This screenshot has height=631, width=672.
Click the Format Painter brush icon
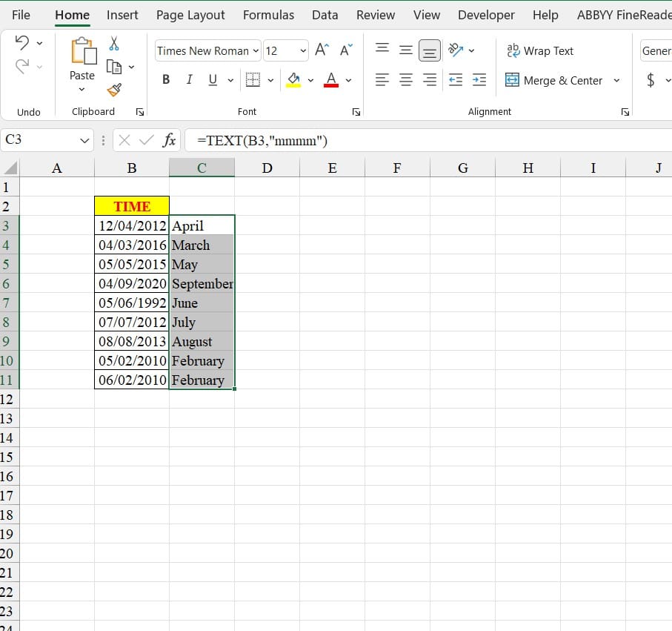[114, 90]
